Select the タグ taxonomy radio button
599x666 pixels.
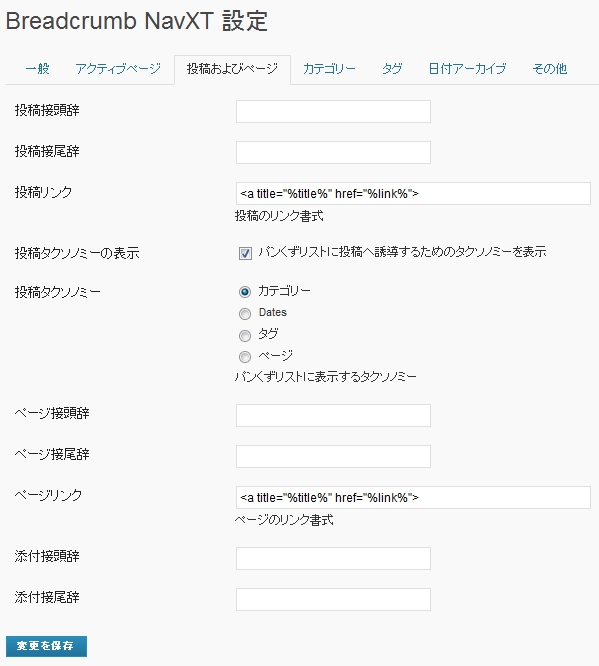245,336
